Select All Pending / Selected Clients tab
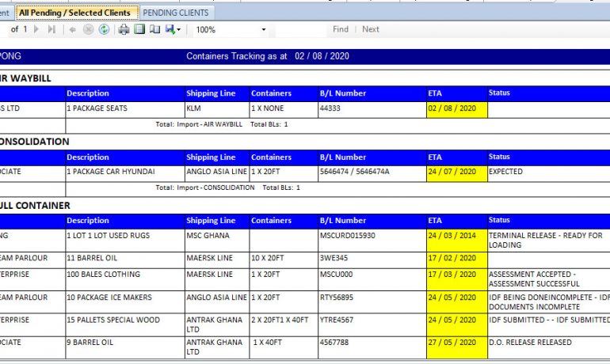 (x=75, y=13)
